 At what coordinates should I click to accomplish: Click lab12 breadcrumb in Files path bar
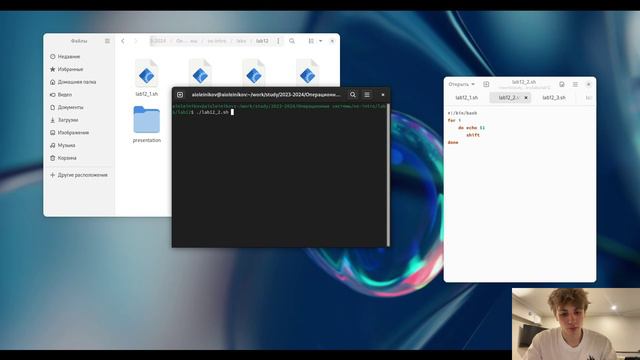[x=262, y=41]
